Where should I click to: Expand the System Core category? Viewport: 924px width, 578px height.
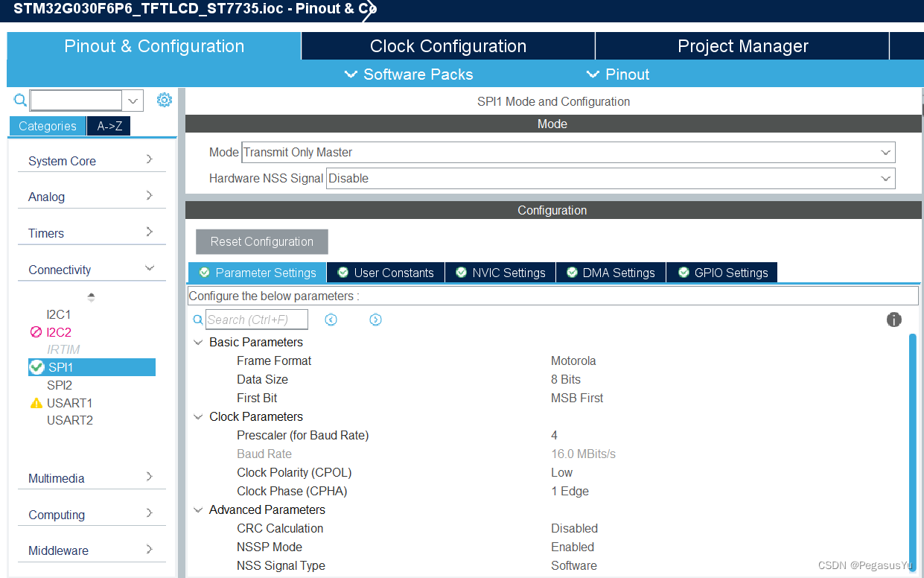pos(92,161)
